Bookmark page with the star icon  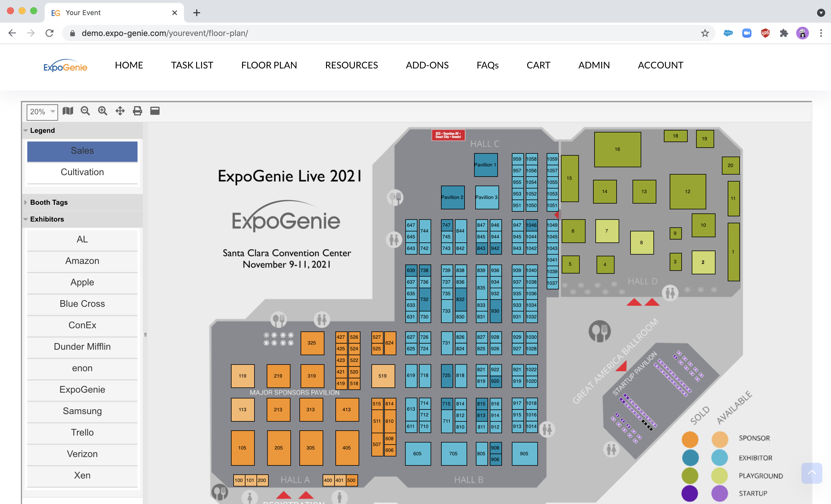pyautogui.click(x=704, y=33)
